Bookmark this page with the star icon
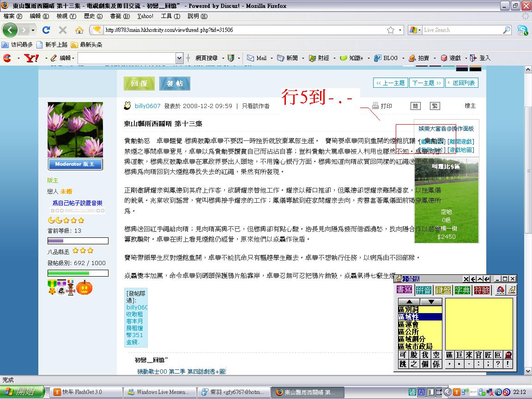This screenshot has width=532, height=399. [391, 30]
